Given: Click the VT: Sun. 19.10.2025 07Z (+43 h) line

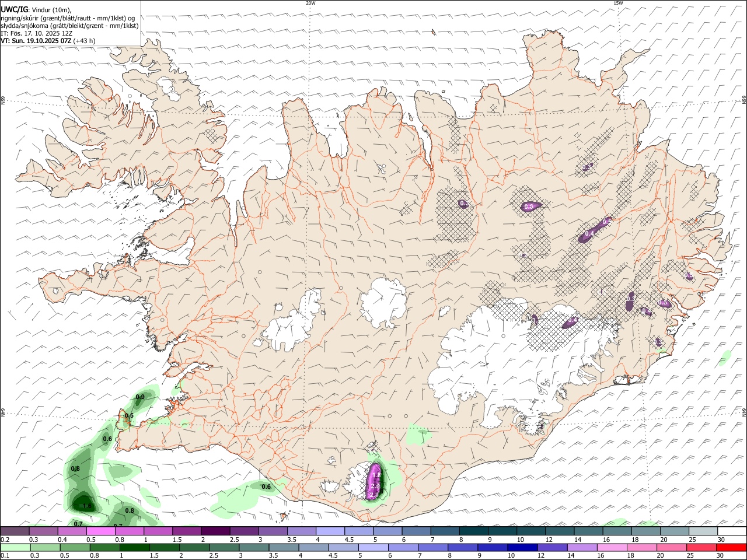Looking at the screenshot, I should click(x=48, y=41).
